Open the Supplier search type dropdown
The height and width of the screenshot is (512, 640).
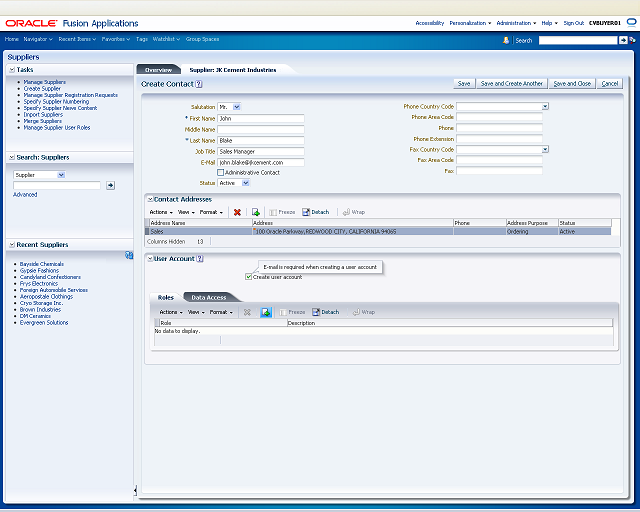point(61,175)
